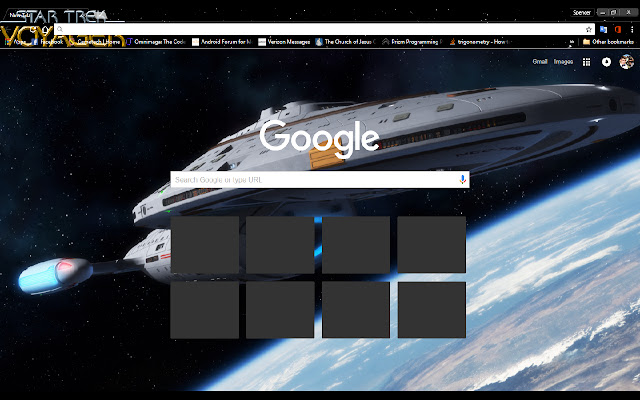
Task: Open the Apps bookmark shortcut
Action: [x=15, y=42]
